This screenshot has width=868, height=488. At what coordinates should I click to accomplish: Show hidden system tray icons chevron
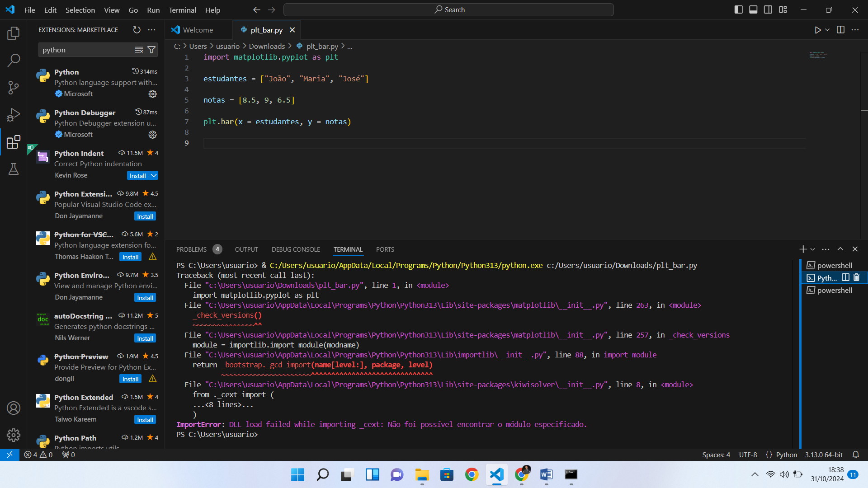click(755, 474)
